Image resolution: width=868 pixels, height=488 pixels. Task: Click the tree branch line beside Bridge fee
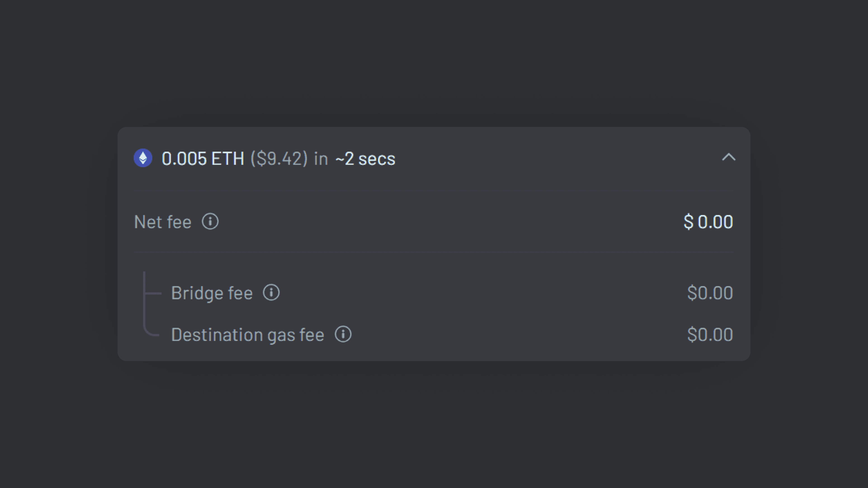click(152, 293)
